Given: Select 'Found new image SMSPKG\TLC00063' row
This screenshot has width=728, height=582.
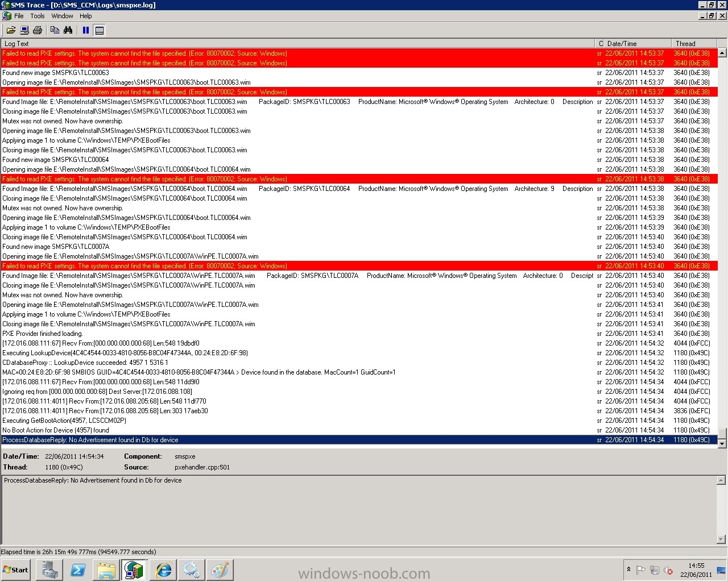Looking at the screenshot, I should [x=359, y=73].
